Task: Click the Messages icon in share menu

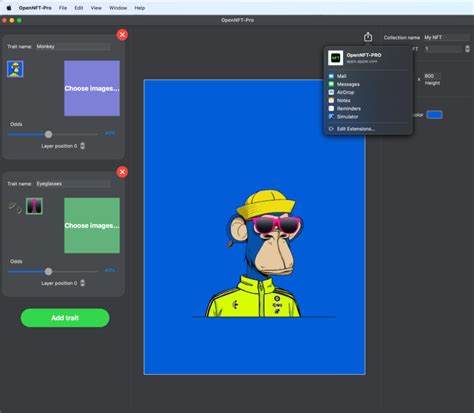Action: tap(331, 84)
